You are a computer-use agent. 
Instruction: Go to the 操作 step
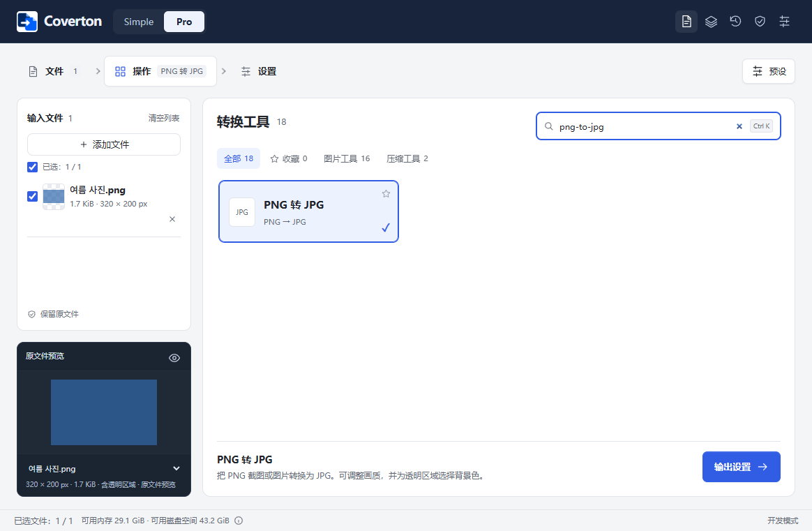160,71
